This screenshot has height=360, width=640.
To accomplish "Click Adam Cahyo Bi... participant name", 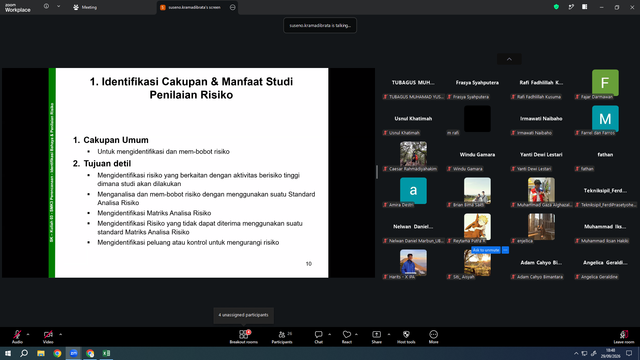I will [541, 262].
